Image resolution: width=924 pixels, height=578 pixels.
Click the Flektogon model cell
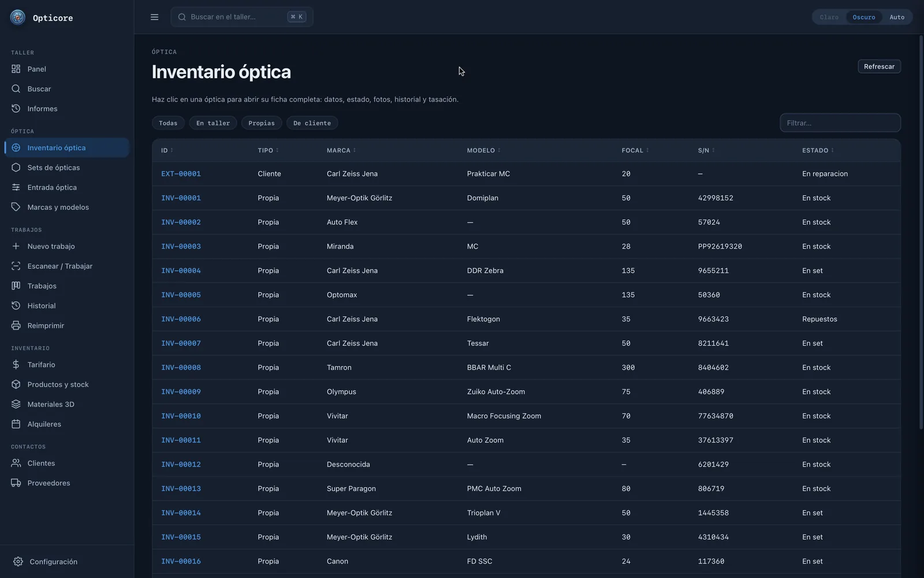(483, 319)
